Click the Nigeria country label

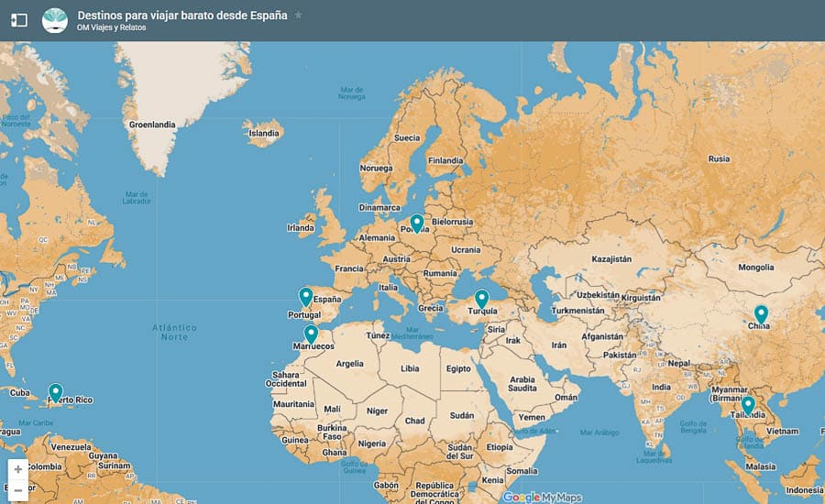[372, 444]
